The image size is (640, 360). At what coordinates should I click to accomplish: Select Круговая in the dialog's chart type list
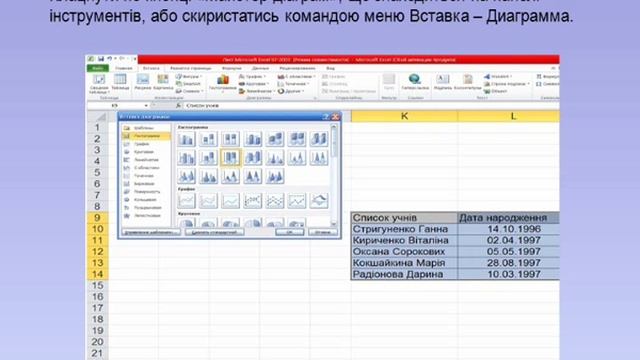click(146, 152)
